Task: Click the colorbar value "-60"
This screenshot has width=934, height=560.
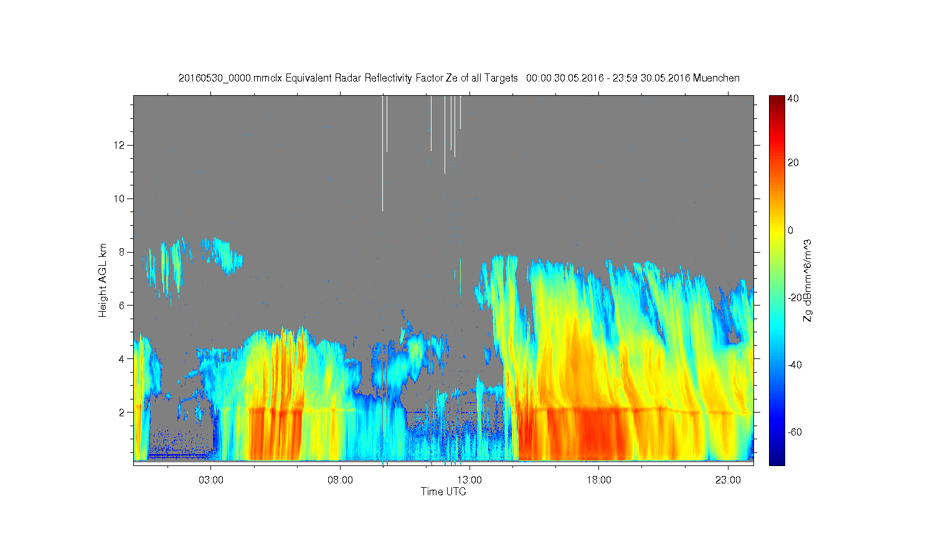Action: (x=795, y=432)
